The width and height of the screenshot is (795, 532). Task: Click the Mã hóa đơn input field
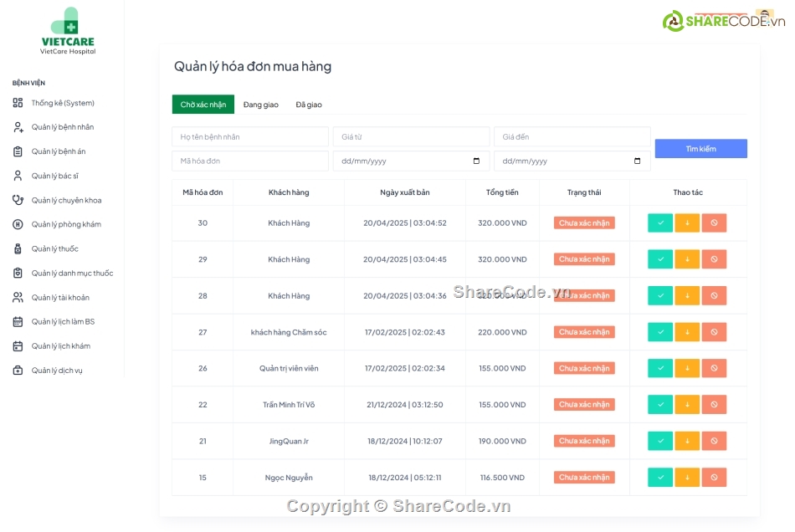[x=249, y=161]
